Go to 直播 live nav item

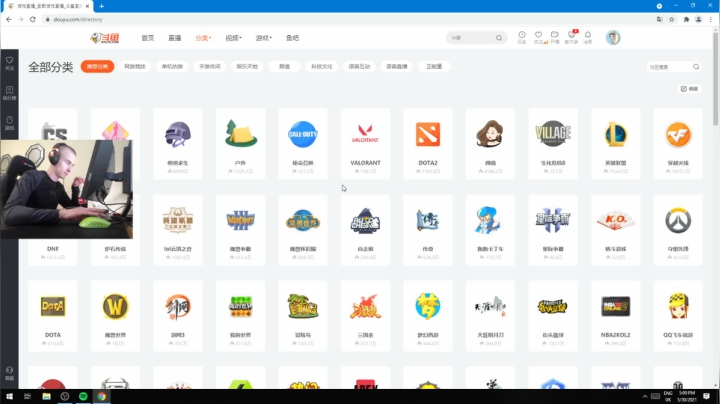click(174, 38)
